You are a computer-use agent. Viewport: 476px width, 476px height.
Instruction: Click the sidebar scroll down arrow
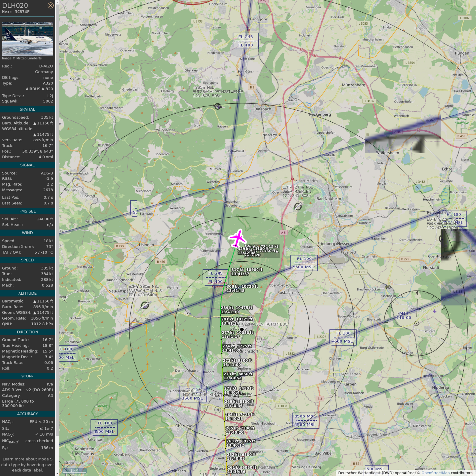click(x=57, y=473)
